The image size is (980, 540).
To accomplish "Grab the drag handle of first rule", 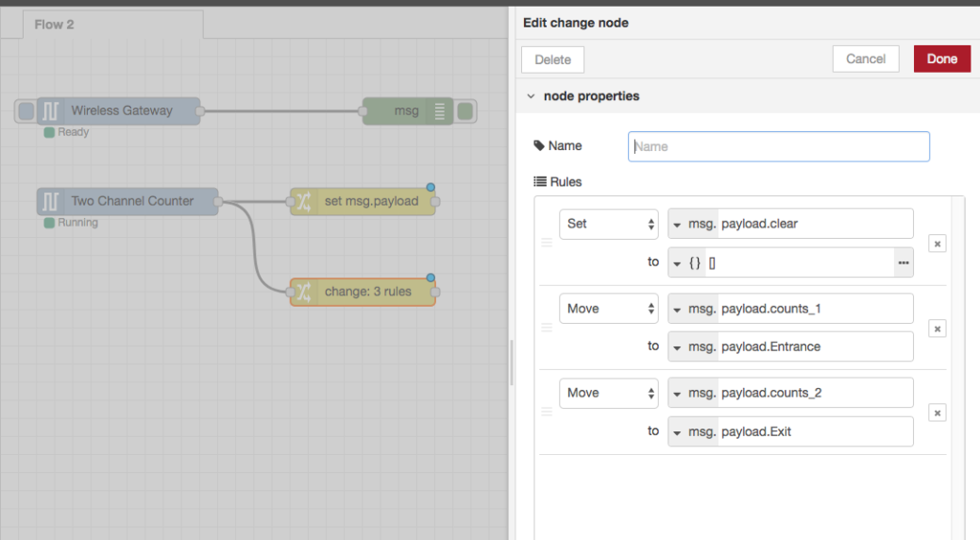I will tap(546, 244).
